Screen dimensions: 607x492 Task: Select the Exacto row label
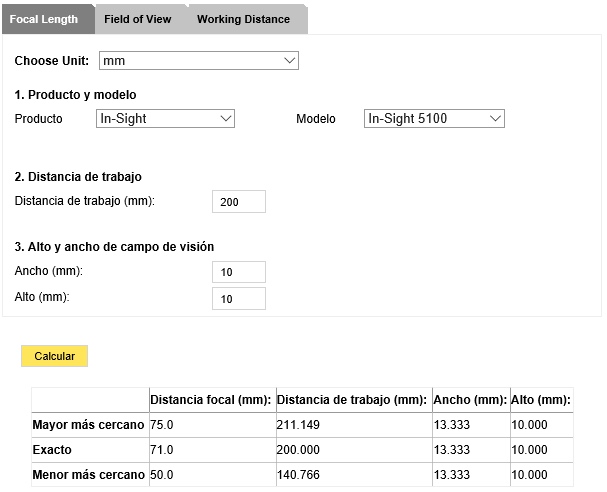[x=53, y=450]
